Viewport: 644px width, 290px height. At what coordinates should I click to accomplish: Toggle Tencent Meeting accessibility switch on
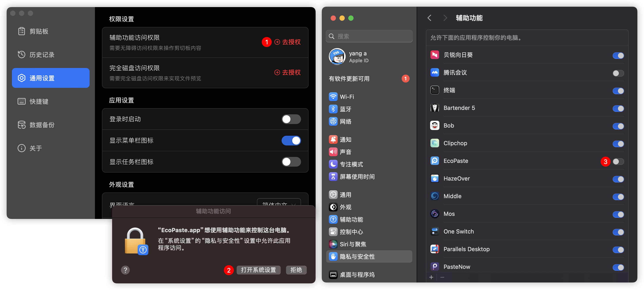coord(618,73)
